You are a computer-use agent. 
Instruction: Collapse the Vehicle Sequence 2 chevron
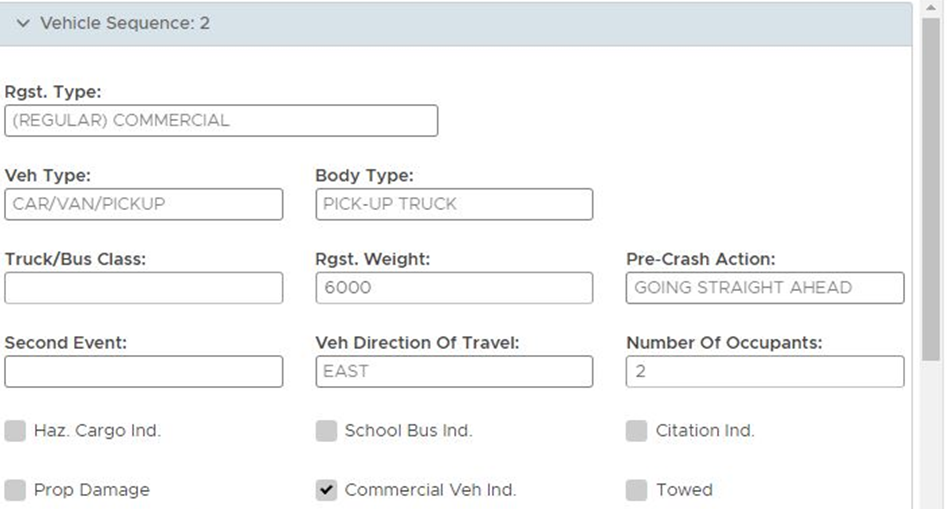pos(23,24)
